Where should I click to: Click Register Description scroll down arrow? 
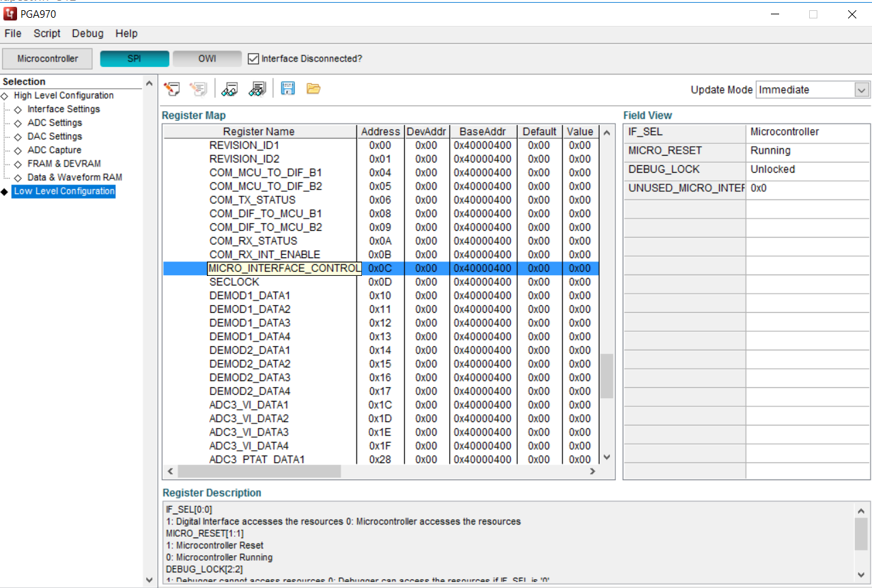[861, 574]
